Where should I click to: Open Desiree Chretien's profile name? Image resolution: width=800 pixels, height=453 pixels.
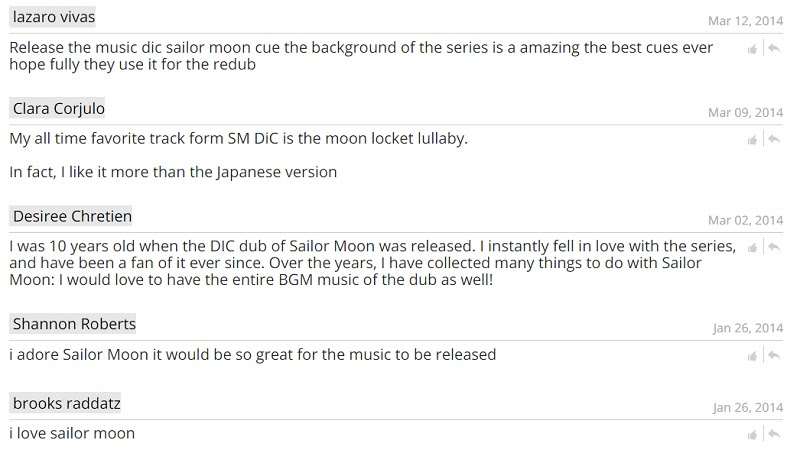tap(72, 216)
